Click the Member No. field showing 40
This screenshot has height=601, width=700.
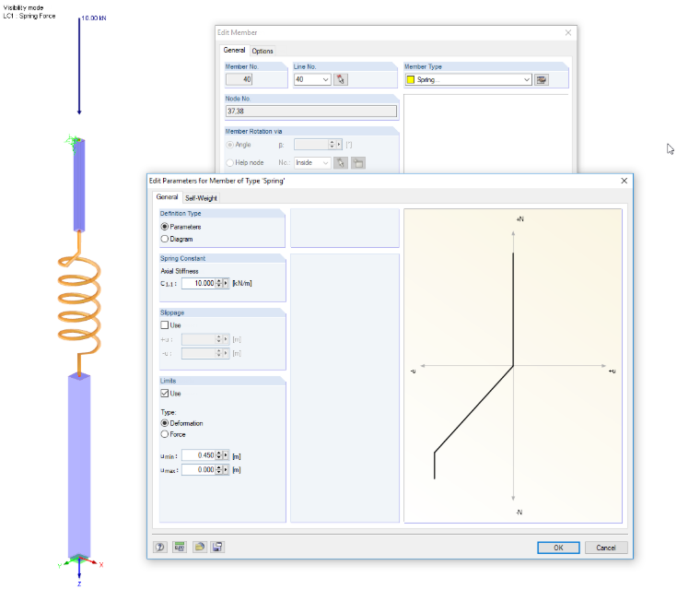coord(239,79)
